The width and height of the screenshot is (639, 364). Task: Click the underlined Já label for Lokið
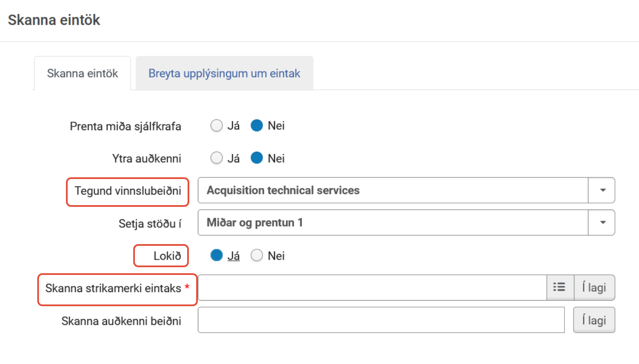pyautogui.click(x=233, y=256)
